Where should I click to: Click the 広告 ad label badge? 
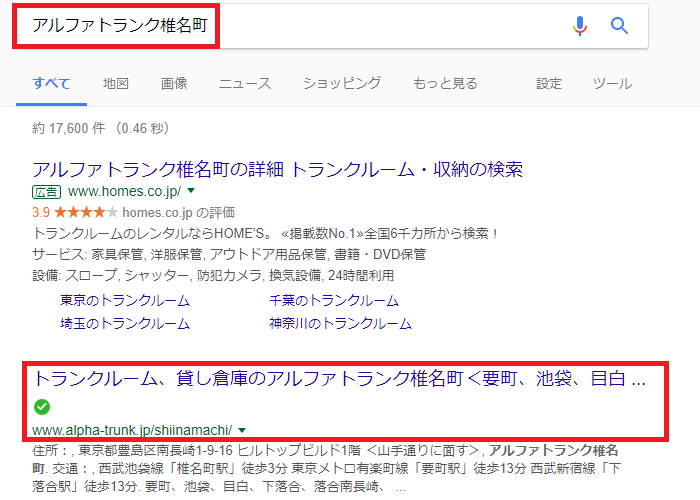coord(46,192)
